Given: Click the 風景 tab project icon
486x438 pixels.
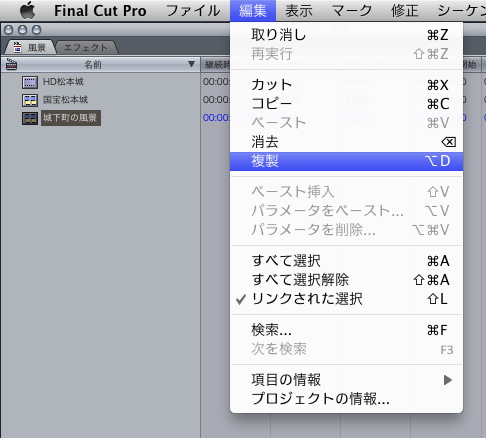Looking at the screenshot, I should (17, 47).
